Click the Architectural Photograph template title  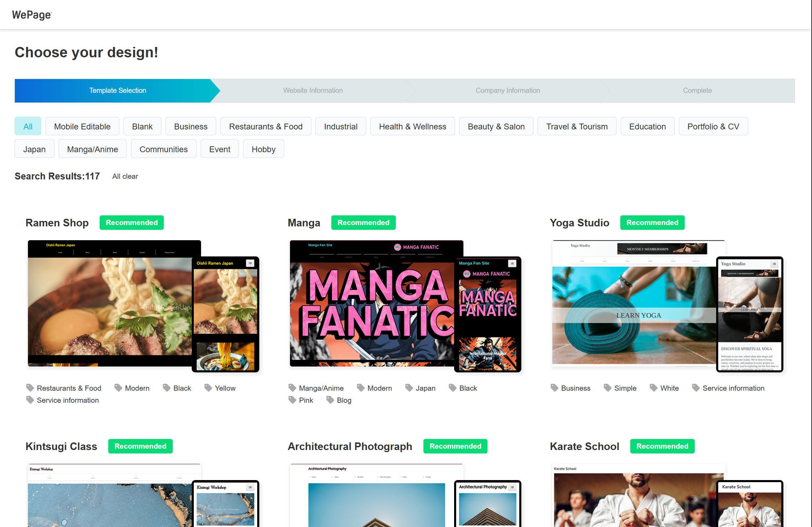pos(350,446)
